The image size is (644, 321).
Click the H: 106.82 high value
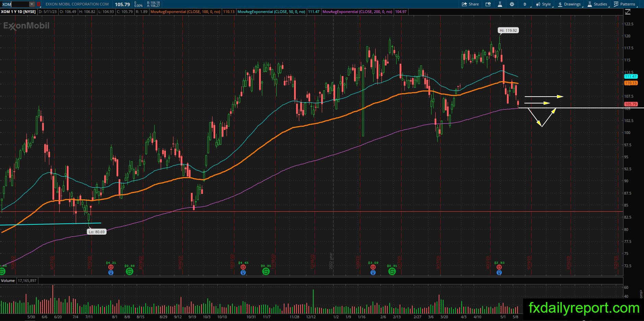(87, 12)
